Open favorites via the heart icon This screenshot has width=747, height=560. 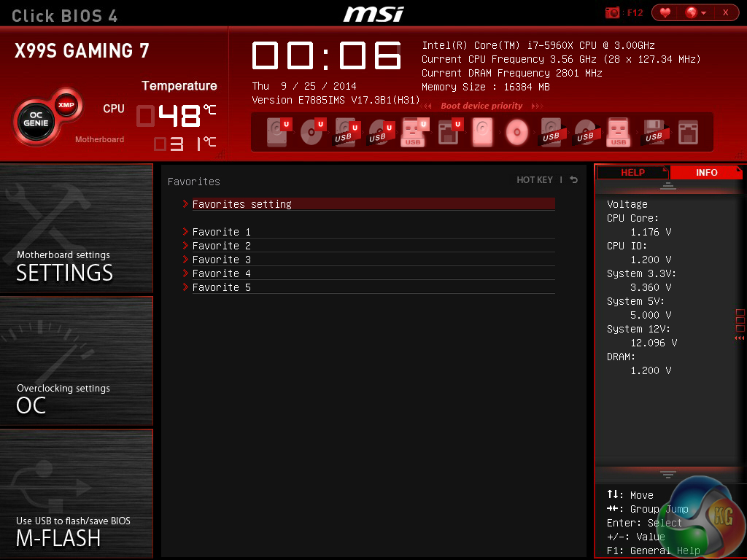[665, 12]
